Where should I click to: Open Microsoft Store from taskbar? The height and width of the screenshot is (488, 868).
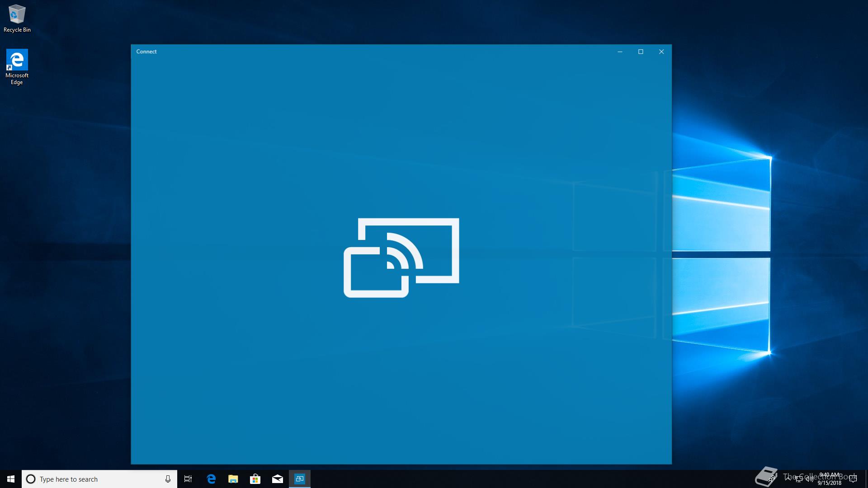(x=255, y=479)
